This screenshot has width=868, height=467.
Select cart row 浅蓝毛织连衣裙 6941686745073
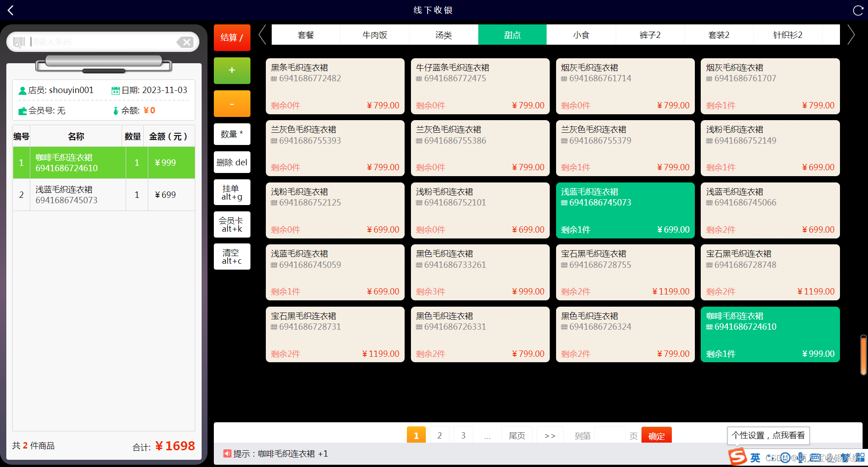(104, 195)
